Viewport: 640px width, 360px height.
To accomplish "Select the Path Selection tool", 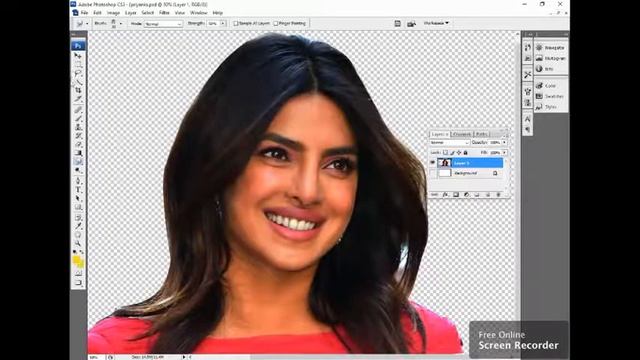I will [x=78, y=198].
